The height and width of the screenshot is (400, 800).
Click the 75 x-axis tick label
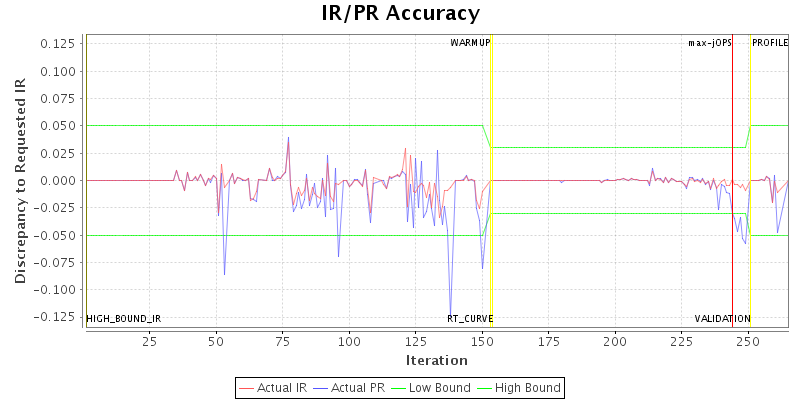pyautogui.click(x=283, y=340)
